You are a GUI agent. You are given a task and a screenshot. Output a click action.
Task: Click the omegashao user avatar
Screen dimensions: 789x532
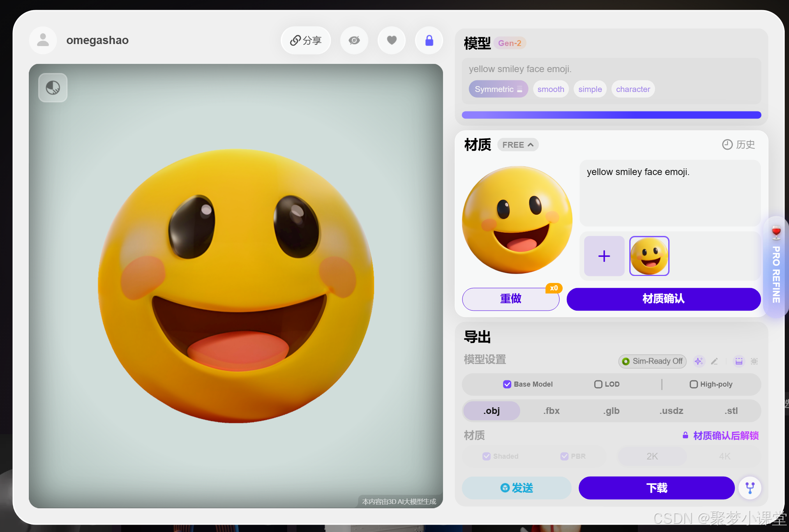(43, 41)
